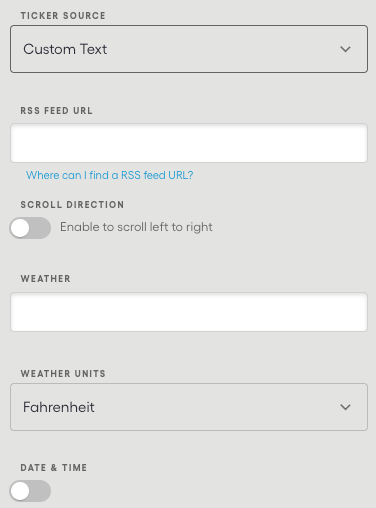Click the DATE & TIME heading label

tap(54, 468)
